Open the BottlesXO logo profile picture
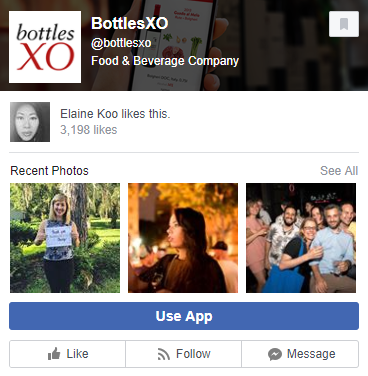The width and height of the screenshot is (368, 376). tap(45, 47)
